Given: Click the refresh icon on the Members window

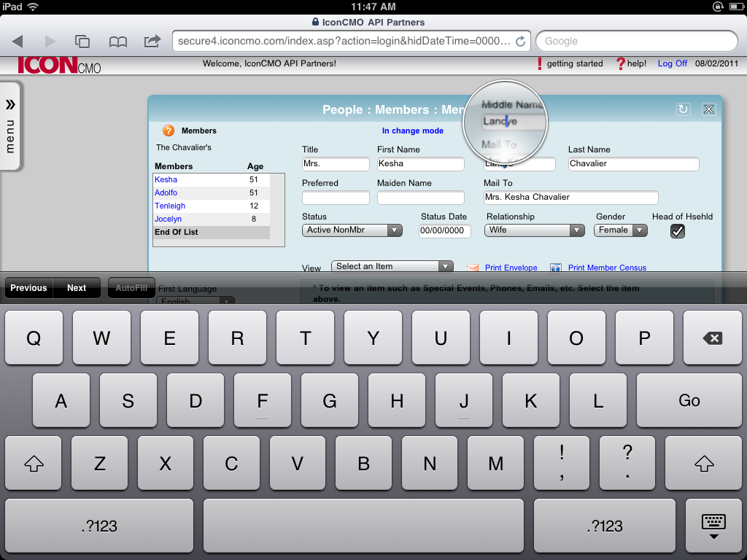Looking at the screenshot, I should tap(684, 109).
